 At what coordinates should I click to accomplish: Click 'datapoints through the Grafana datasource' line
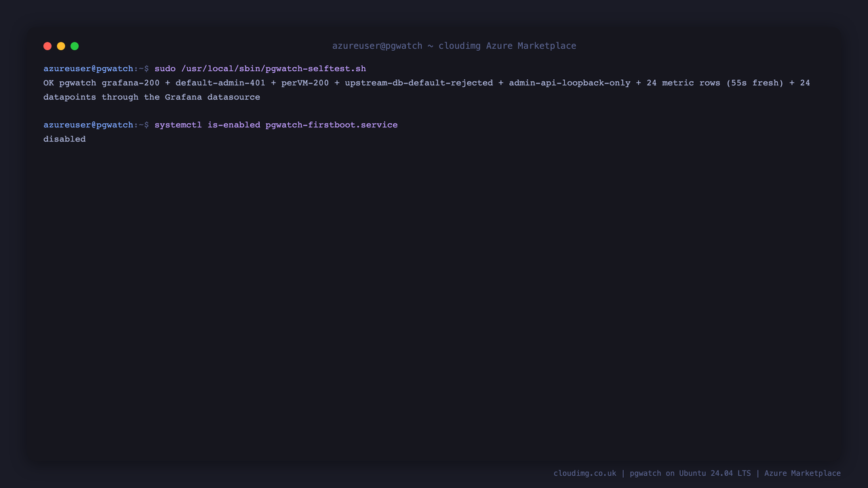point(152,97)
